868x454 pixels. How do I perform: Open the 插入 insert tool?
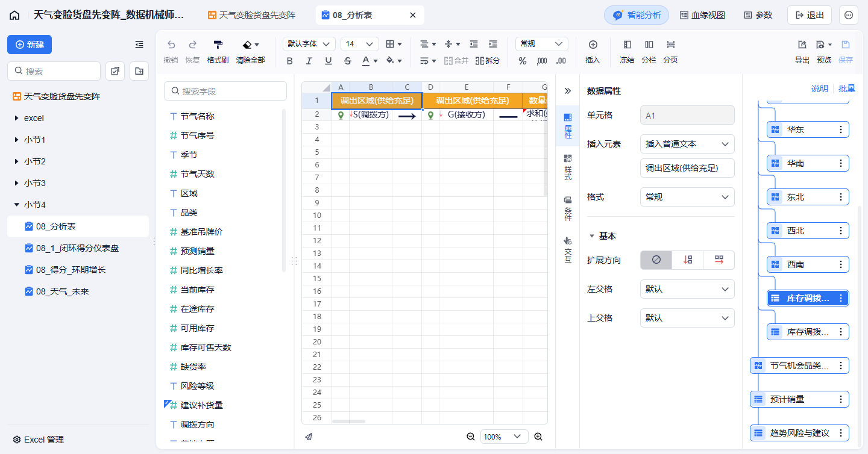[593, 52]
